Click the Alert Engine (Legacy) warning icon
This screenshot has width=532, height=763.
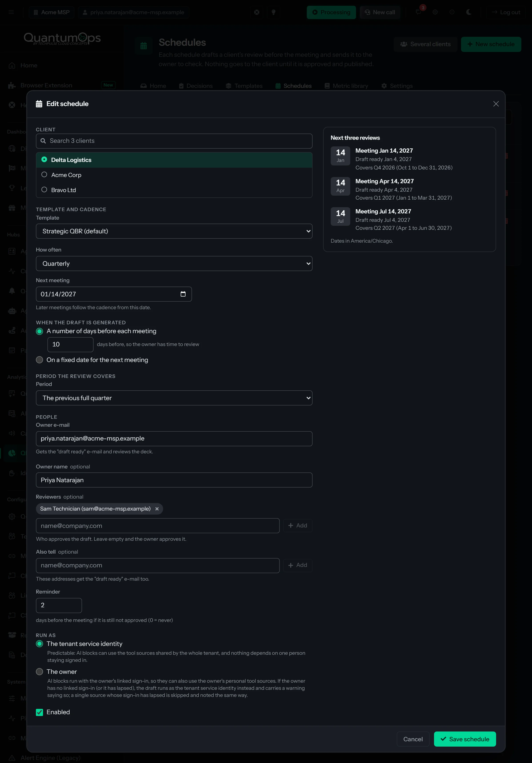12,758
